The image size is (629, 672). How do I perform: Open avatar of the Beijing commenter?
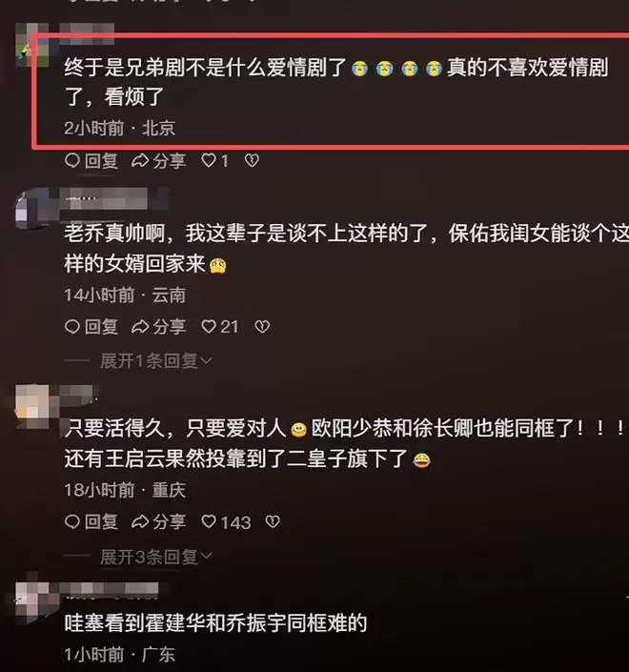click(31, 46)
